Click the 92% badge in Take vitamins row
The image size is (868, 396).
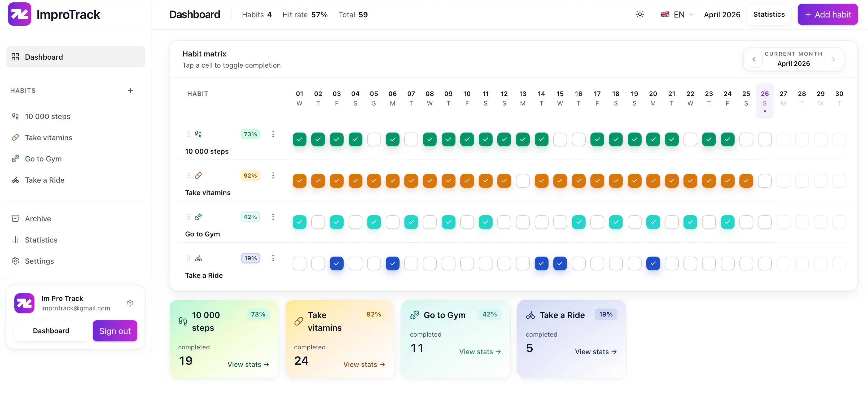(250, 175)
